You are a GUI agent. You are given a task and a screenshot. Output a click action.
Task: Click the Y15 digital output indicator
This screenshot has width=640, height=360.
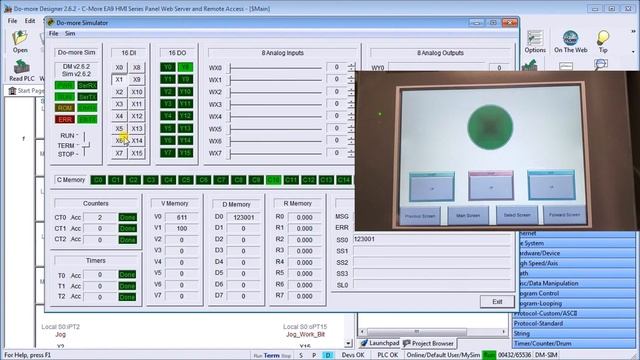pyautogui.click(x=185, y=153)
